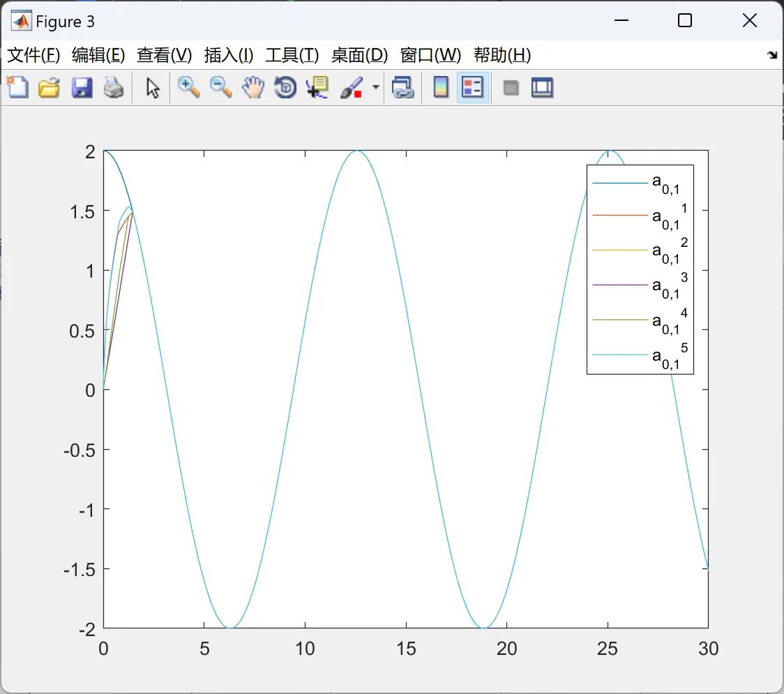Minimize the Figure 3 window
The width and height of the screenshot is (784, 694).
click(621, 20)
